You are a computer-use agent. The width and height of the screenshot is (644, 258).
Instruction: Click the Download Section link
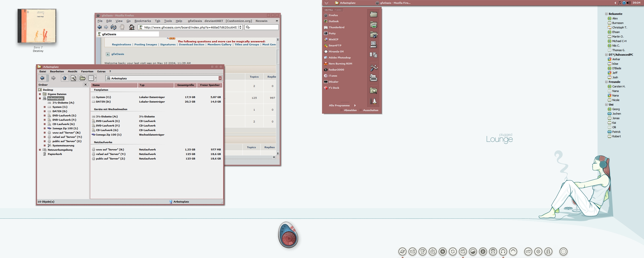pos(191,45)
